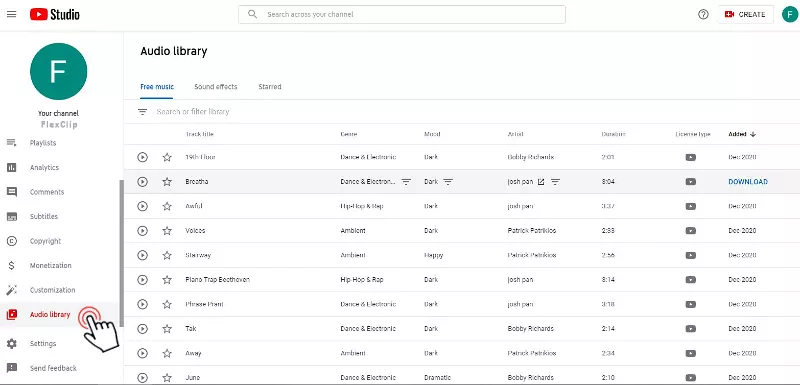800x385 pixels.
Task: Click the YouTube Studio logo
Action: click(55, 14)
